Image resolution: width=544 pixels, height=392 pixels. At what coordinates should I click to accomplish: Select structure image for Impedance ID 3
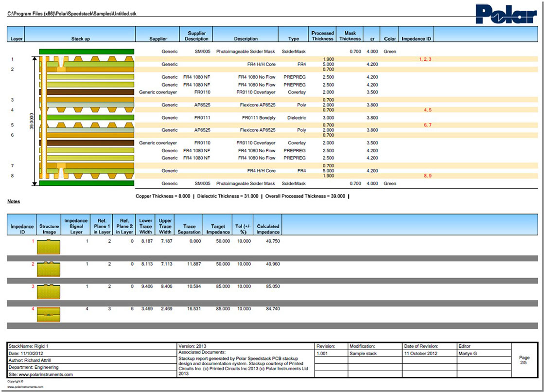tap(49, 292)
